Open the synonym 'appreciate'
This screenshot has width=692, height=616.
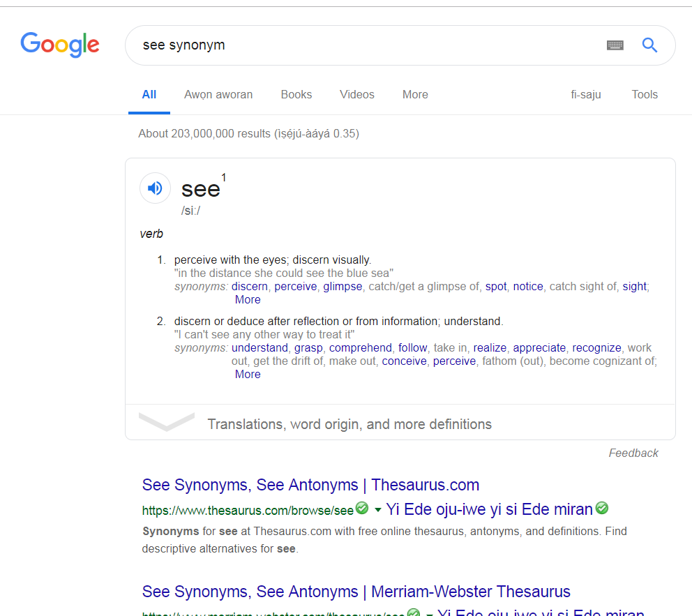pos(539,347)
